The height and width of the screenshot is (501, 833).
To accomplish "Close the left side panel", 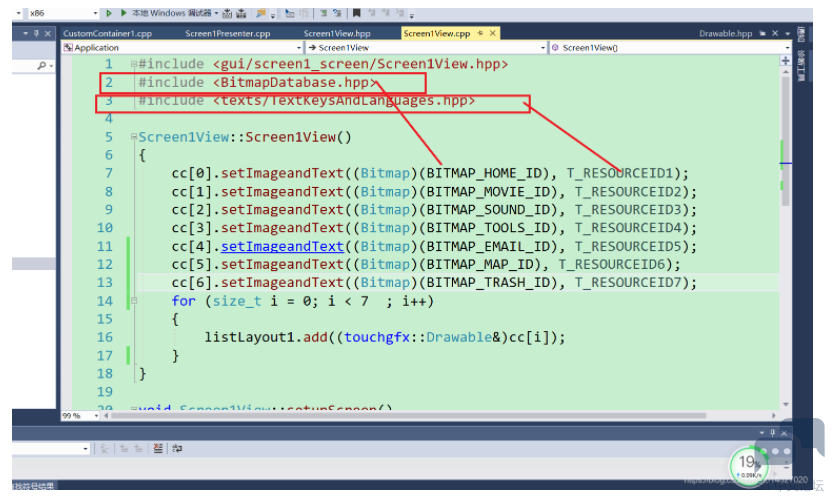I will pos(48,33).
